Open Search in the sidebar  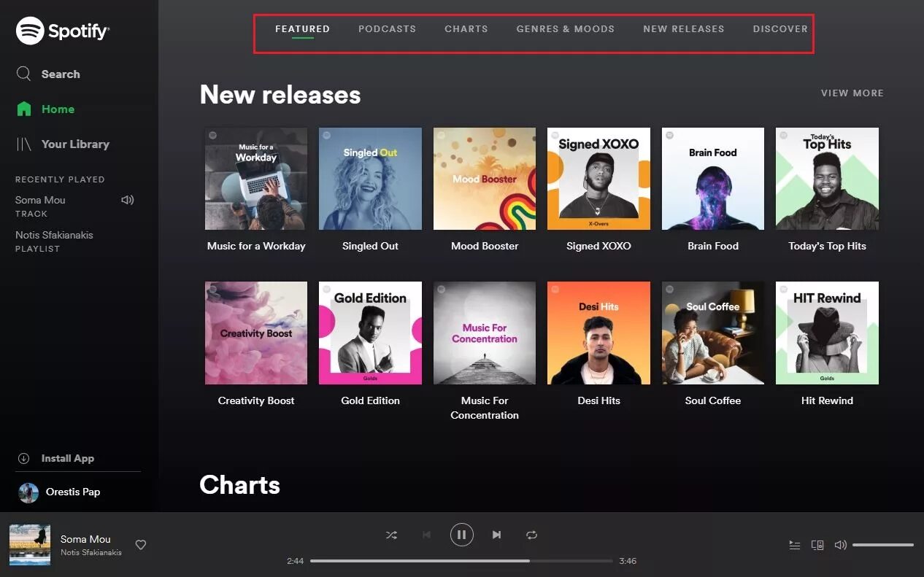click(48, 74)
